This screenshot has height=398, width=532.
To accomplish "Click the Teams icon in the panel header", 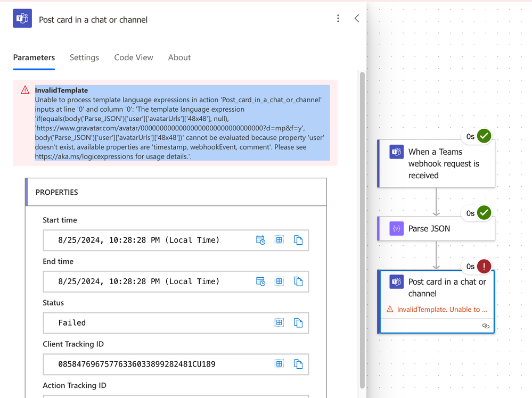I will coord(22,18).
